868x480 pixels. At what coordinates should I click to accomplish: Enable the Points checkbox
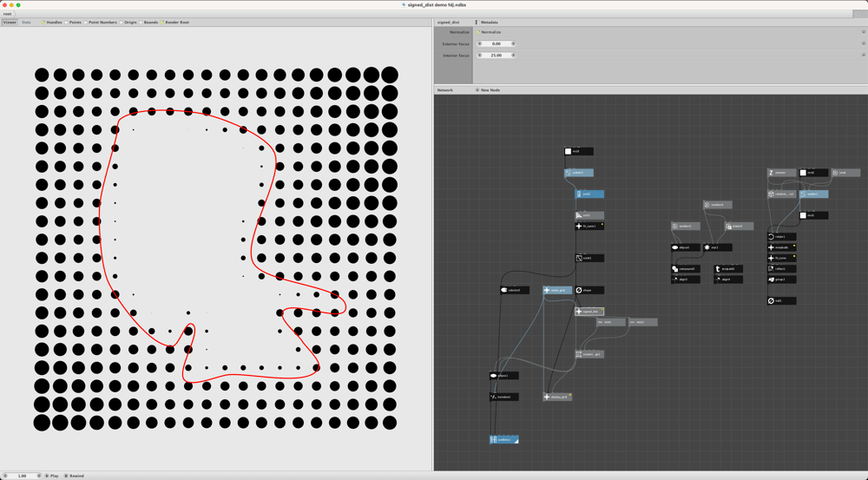click(66, 23)
